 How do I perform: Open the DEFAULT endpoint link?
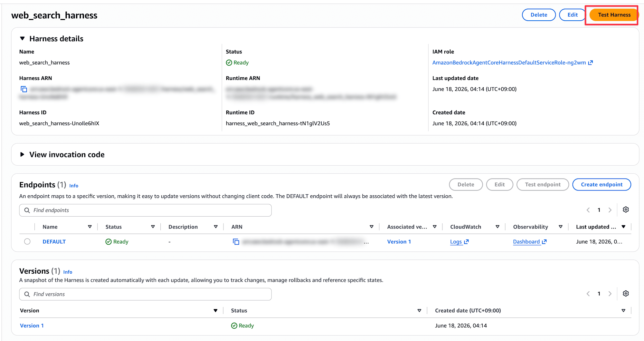coord(54,242)
